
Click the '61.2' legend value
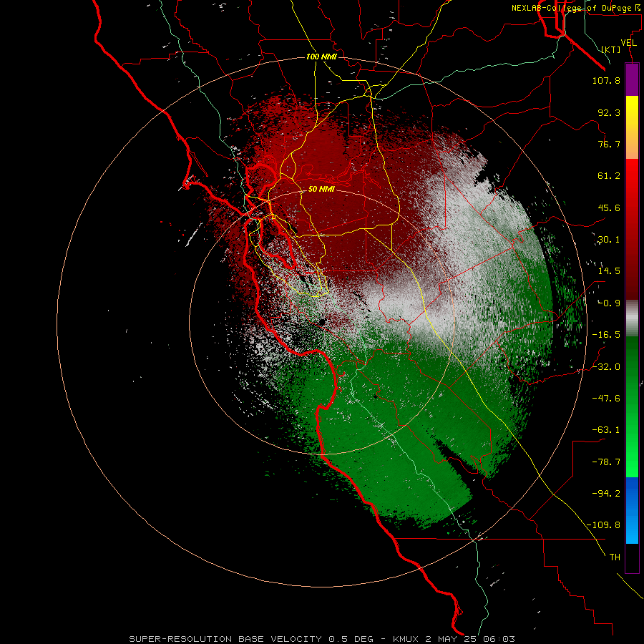[x=609, y=176]
